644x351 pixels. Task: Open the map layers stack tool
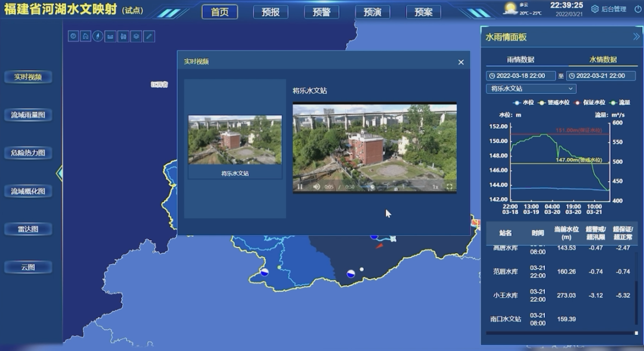(x=136, y=36)
